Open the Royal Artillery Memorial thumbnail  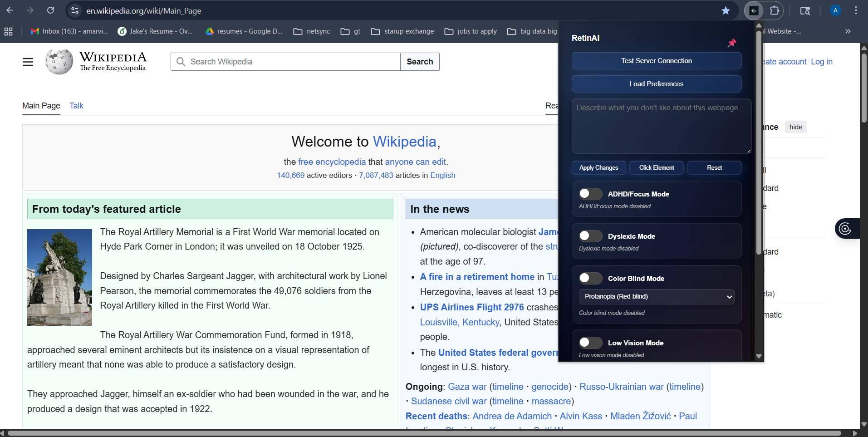(59, 277)
